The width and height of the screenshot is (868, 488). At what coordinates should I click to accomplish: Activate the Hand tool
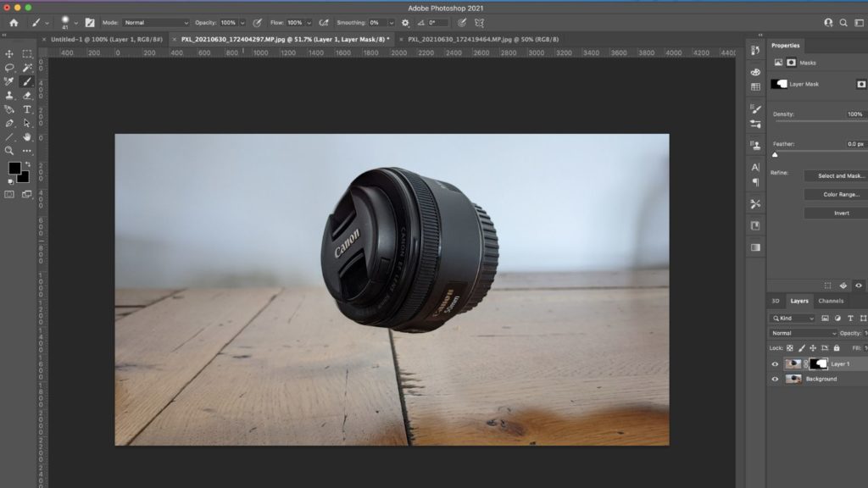[x=27, y=136]
